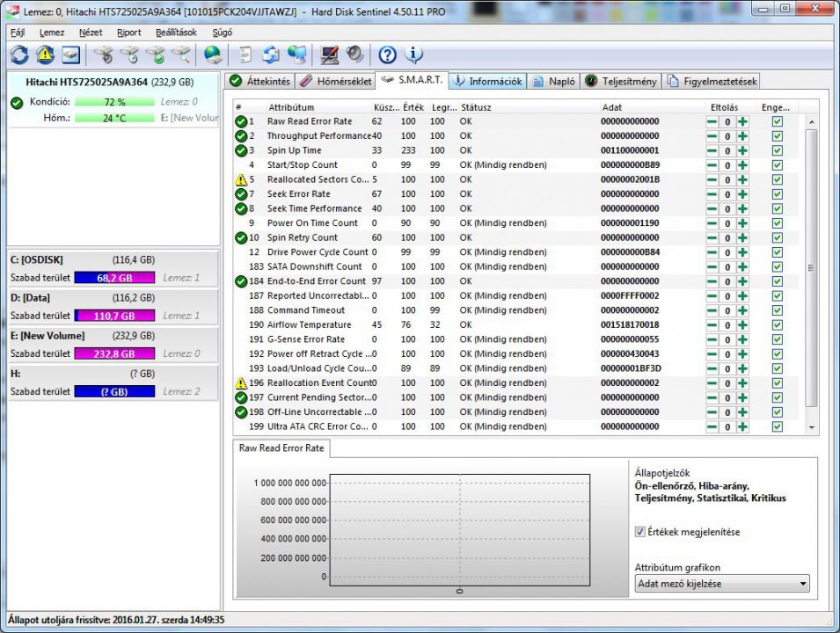The width and height of the screenshot is (840, 633).
Task: Open the Attribútum grafikon dropdown
Action: pyautogui.click(x=722, y=584)
